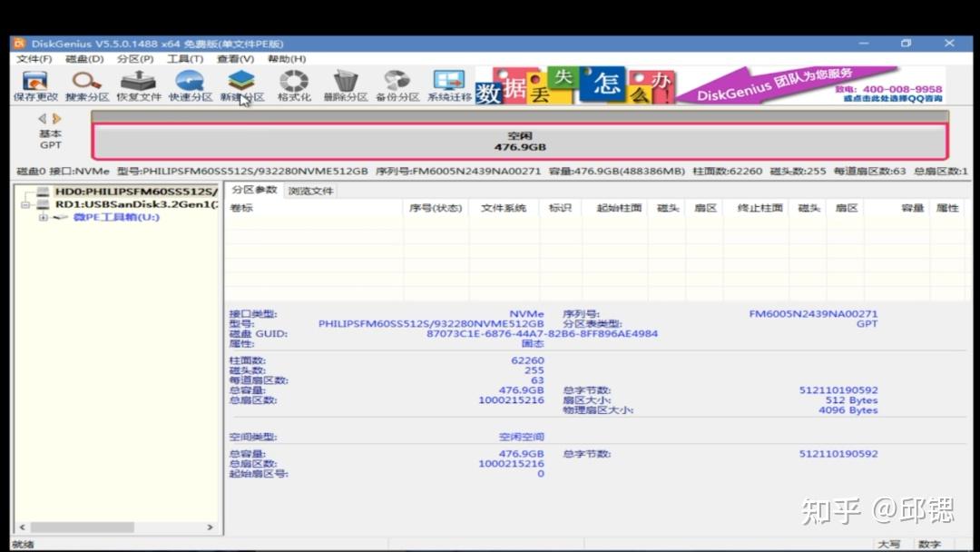
Task: Collapse the RD1 USB disk tree node
Action: tap(25, 204)
